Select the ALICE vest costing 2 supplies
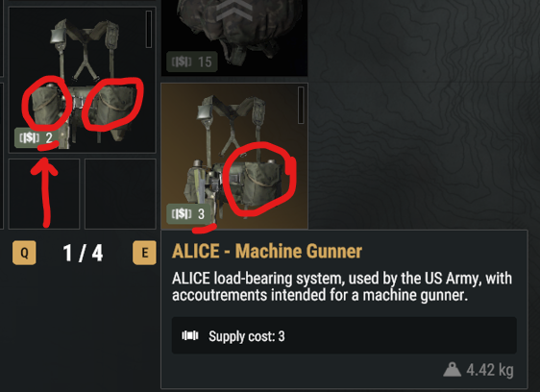The height and width of the screenshot is (392, 540). pyautogui.click(x=83, y=80)
